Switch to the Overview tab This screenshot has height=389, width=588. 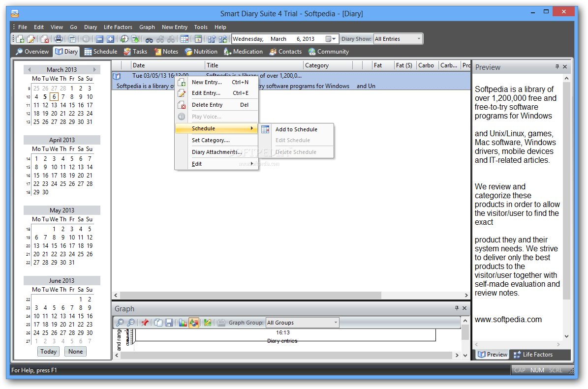32,52
